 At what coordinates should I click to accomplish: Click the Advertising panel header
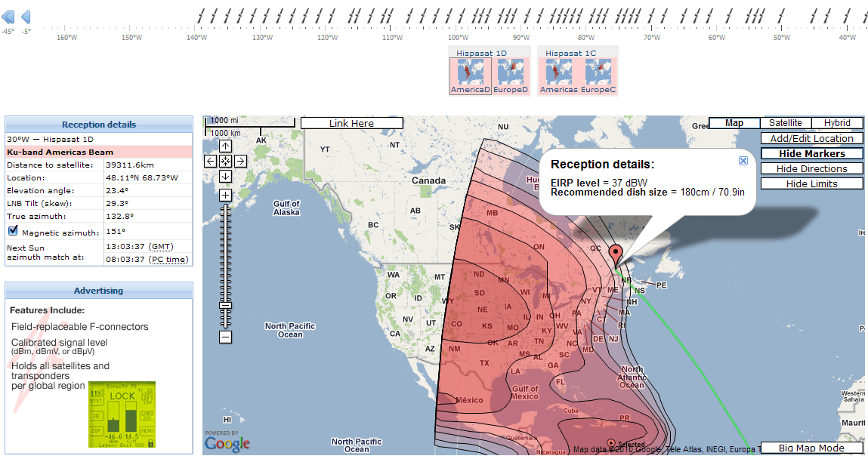(99, 291)
